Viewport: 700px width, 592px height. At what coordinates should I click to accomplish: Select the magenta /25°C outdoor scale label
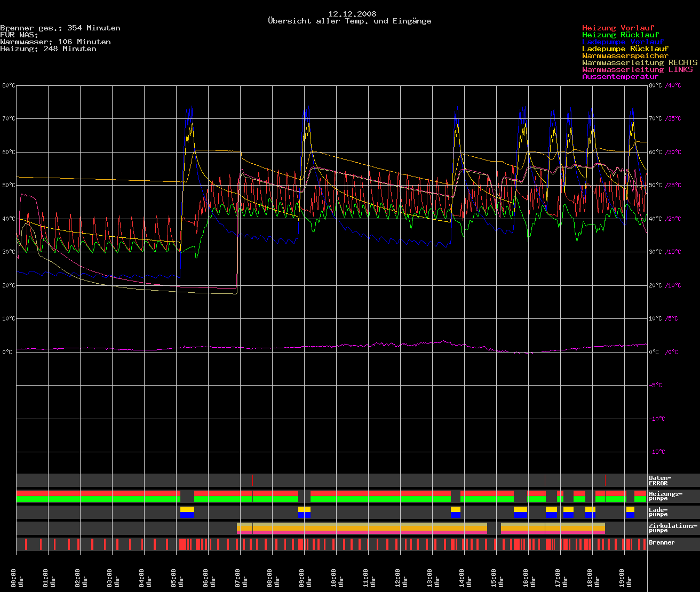pos(673,185)
